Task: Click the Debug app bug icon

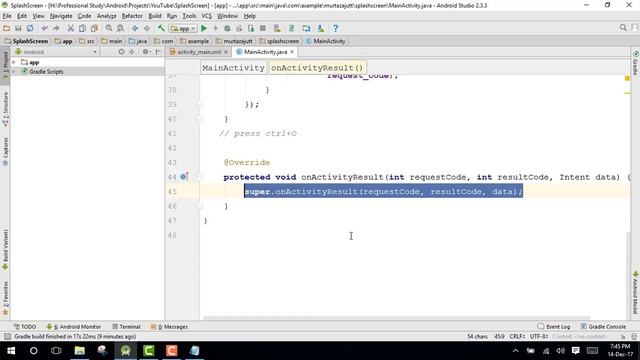Action: point(227,28)
